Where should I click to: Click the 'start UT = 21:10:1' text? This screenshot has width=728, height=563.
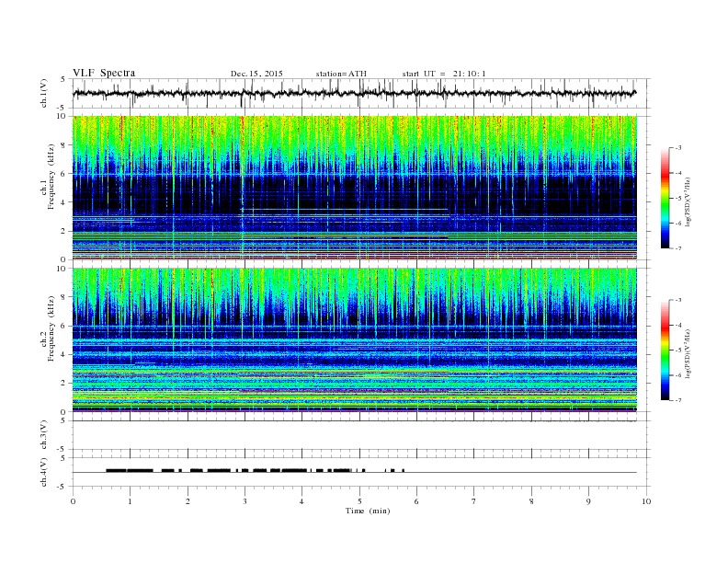point(444,74)
